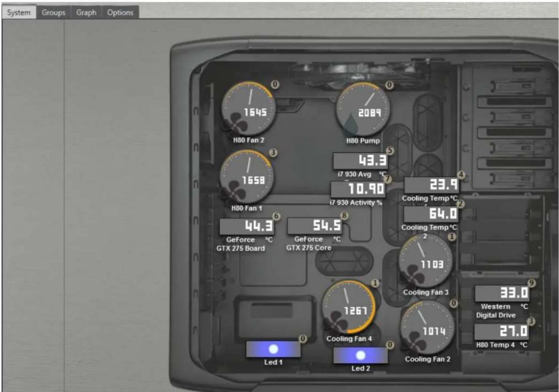The image size is (559, 392).
Task: Open the Options tab
Action: (120, 12)
